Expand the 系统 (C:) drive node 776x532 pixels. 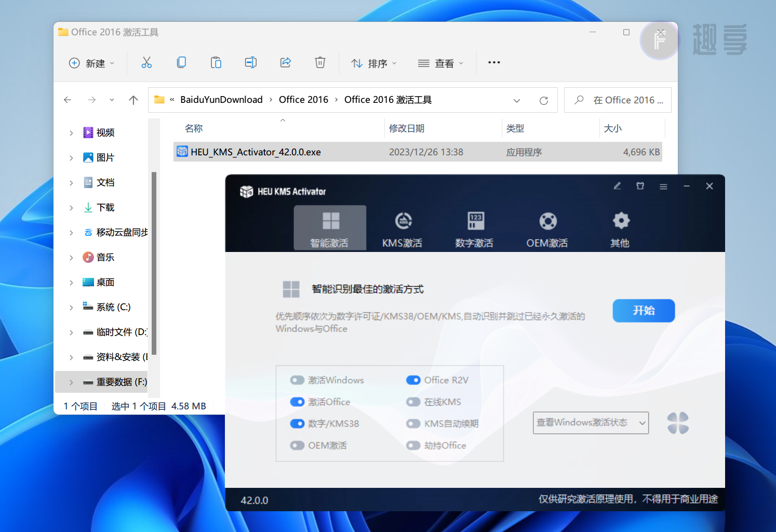pos(71,307)
